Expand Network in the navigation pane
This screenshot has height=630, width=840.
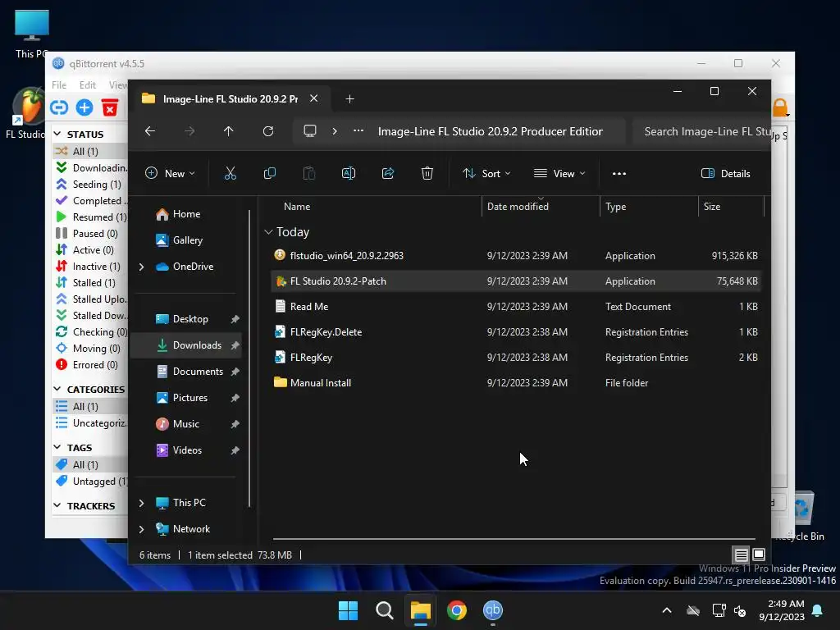point(141,529)
